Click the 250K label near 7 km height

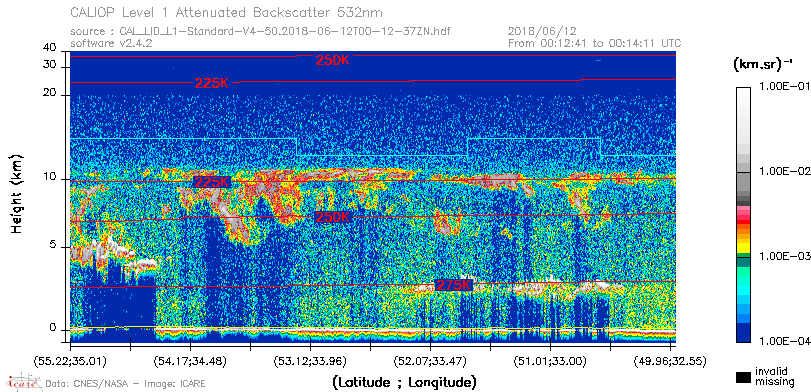(x=333, y=217)
